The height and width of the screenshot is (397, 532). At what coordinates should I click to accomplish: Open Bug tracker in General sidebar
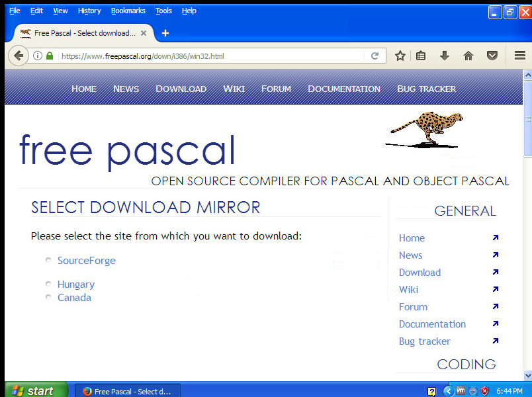pos(424,341)
